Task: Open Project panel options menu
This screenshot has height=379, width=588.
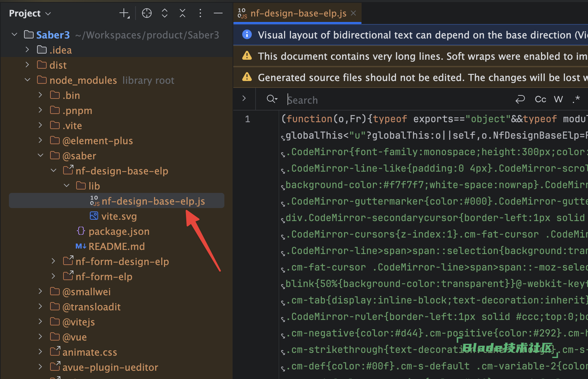Action: click(200, 13)
